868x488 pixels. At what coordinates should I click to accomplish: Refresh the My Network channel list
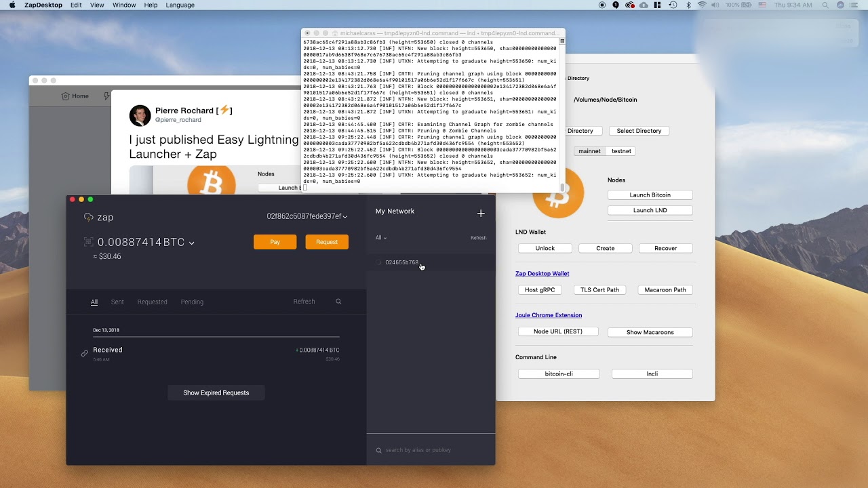tap(479, 238)
